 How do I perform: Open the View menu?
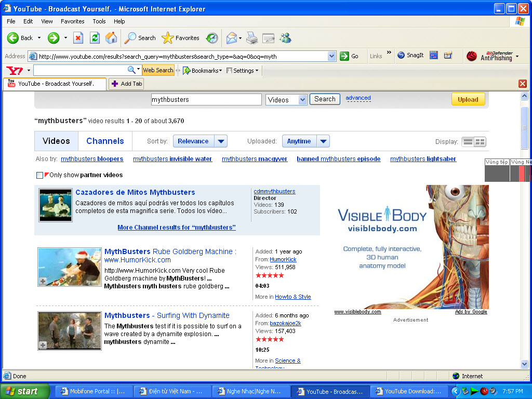tap(47, 21)
